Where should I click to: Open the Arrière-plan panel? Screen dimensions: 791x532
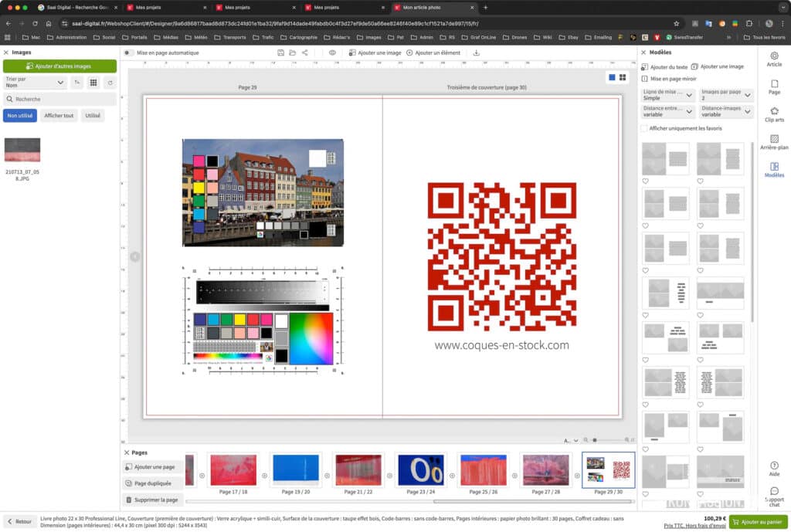(774, 142)
